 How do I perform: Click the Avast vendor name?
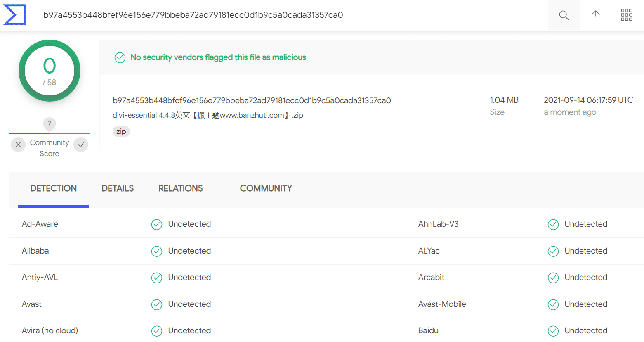coord(32,304)
